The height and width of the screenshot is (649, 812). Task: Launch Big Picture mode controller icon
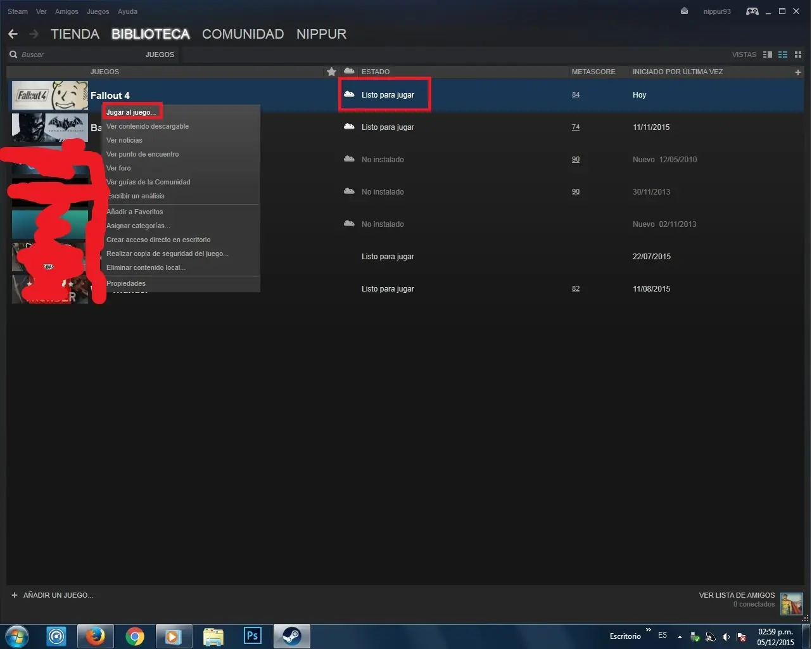pos(752,11)
